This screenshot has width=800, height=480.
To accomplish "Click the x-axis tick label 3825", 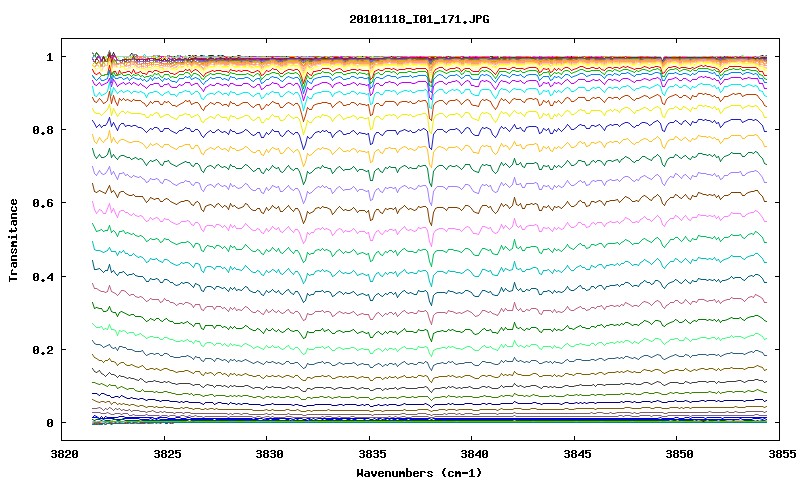I will coord(167,454).
